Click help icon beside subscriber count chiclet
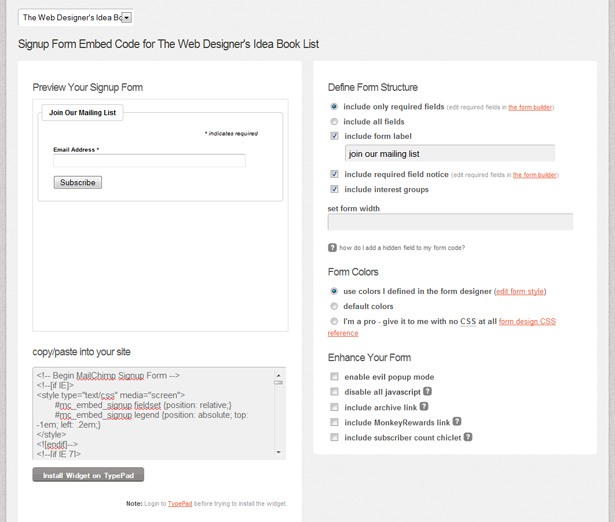This screenshot has width=615, height=522. [468, 437]
